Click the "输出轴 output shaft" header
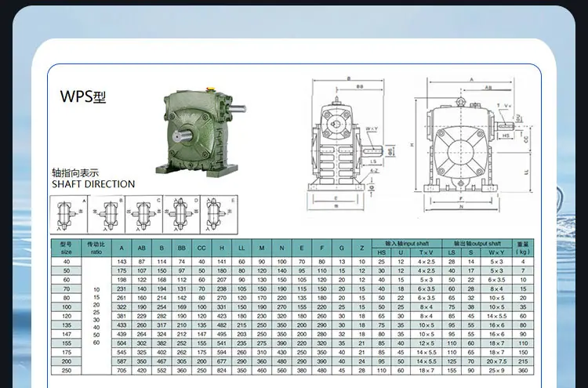588x388 pixels. tap(477, 244)
